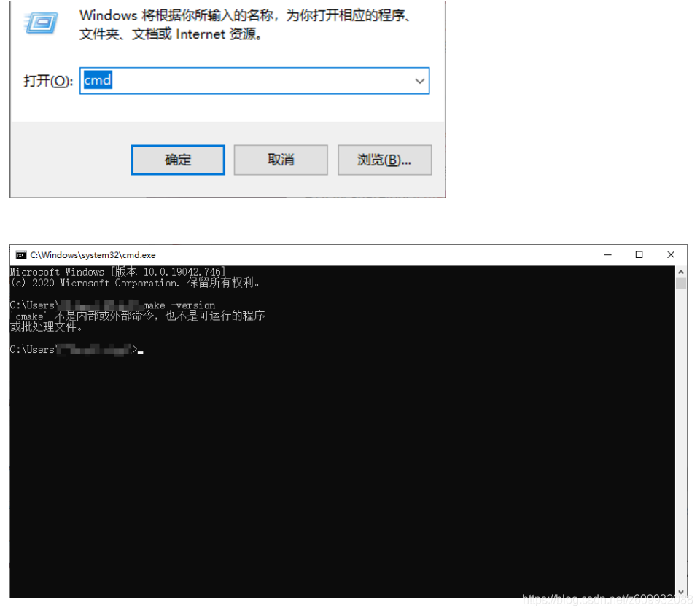Click the '(c) 2020 Microsoft Corporation' line
Viewport: 700px width, 613px height.
135,283
